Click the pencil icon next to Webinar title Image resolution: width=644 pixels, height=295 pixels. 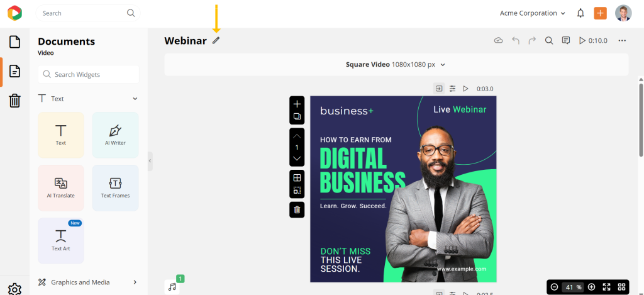click(216, 40)
